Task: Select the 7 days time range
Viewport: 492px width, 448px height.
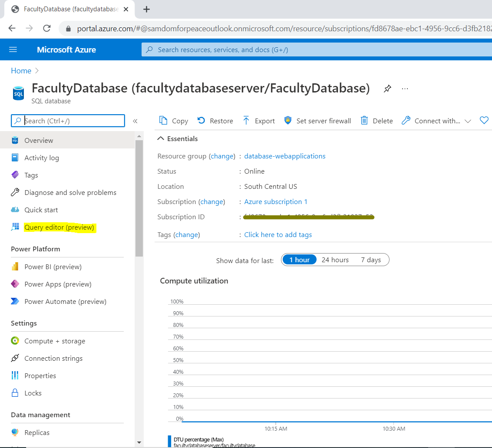Action: (370, 260)
